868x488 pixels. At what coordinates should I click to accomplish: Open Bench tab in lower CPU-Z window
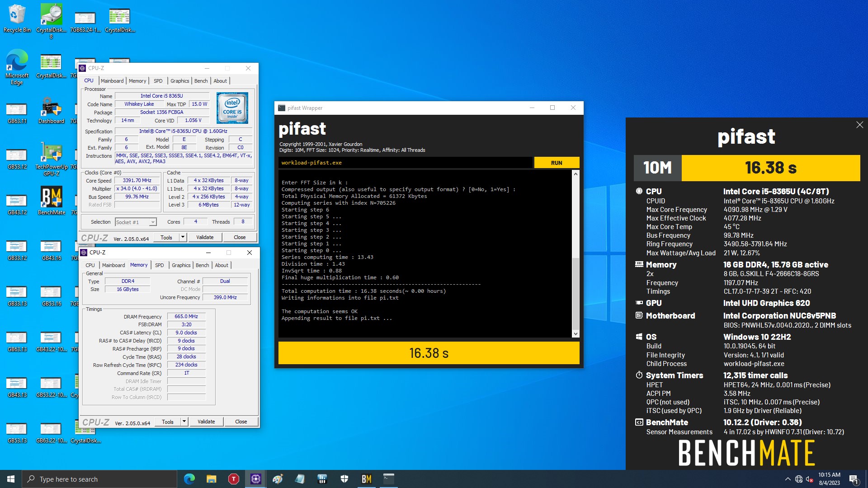tap(203, 265)
